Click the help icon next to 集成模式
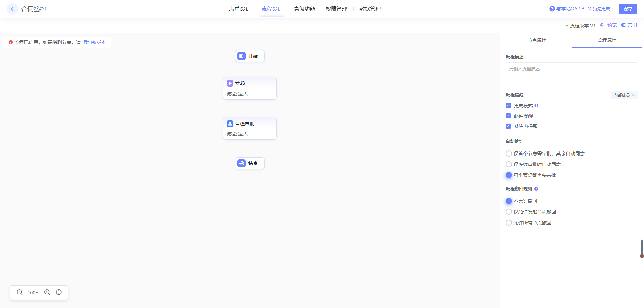The image size is (644, 308). [536, 106]
